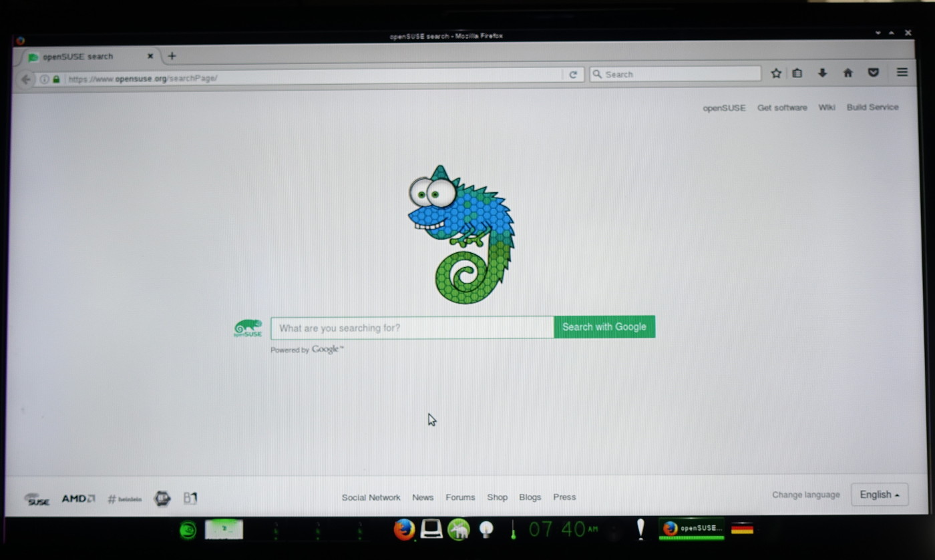Click the Firefox icon in title bar
Viewport: 935px width, 560px height.
point(20,40)
